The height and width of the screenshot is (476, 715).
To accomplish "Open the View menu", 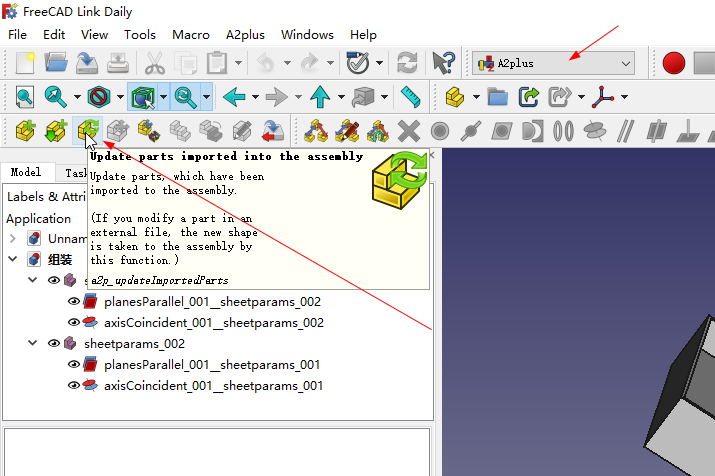I will [x=94, y=35].
